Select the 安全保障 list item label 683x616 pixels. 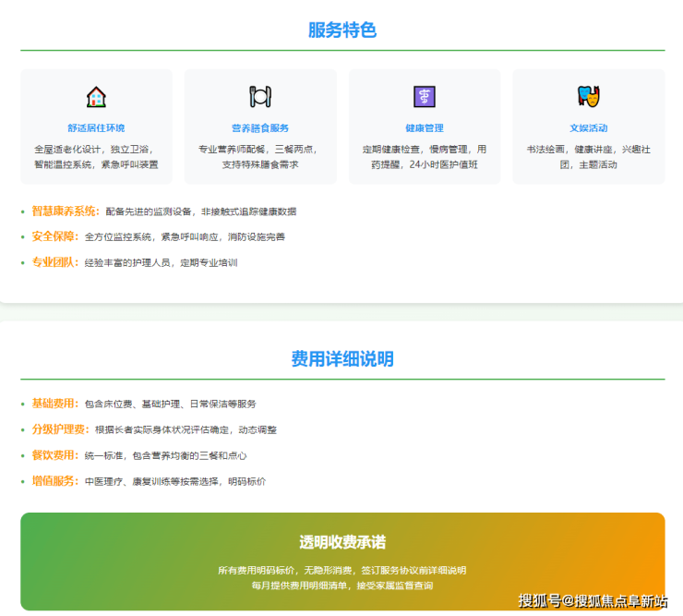[55, 236]
